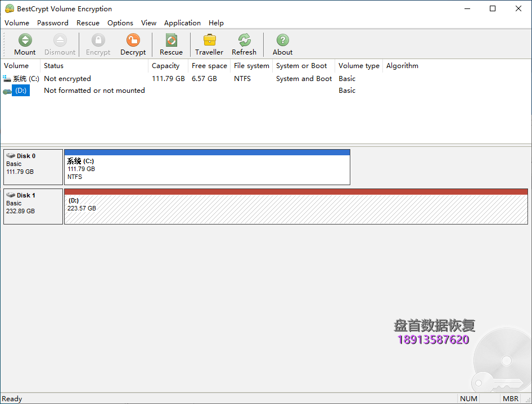Click the Decrypt open padlock icon
532x404 pixels.
pos(133,40)
